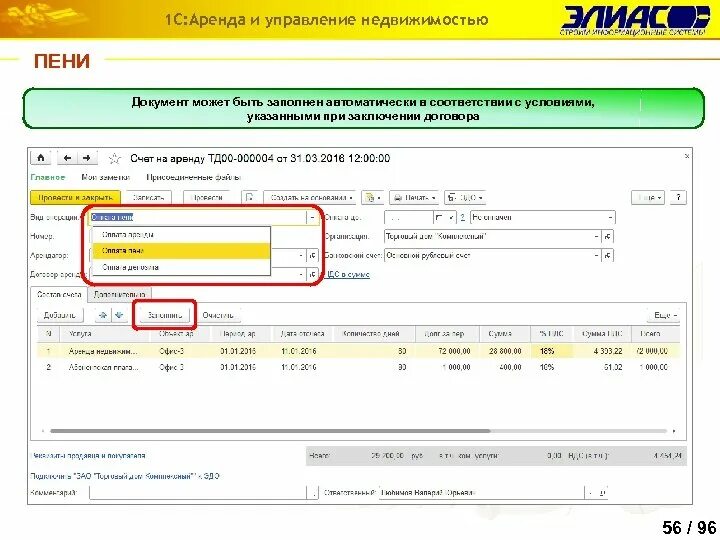The width and height of the screenshot is (720, 540).
Task: Open the Реквизиты продавца и покупателя link
Action: (88, 456)
